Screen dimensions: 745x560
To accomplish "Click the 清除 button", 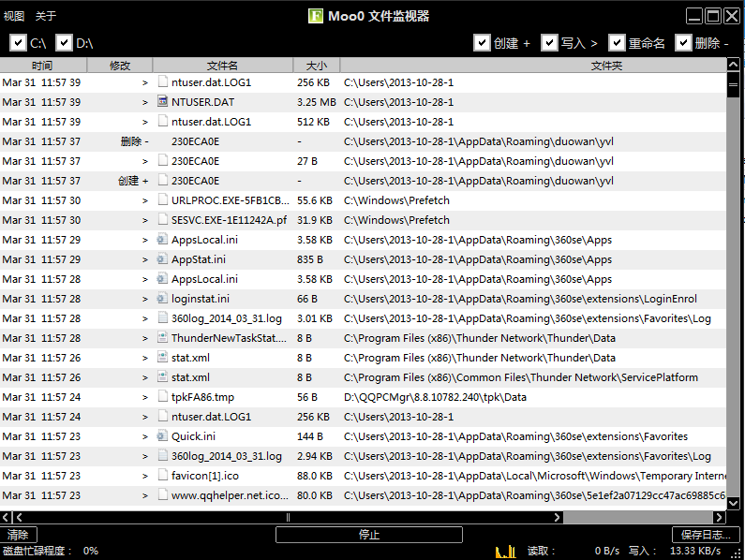I will click(x=18, y=535).
